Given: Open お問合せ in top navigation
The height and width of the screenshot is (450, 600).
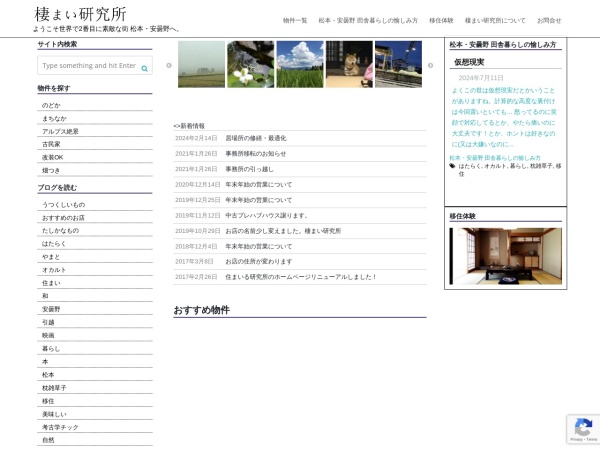Looking at the screenshot, I should (549, 20).
